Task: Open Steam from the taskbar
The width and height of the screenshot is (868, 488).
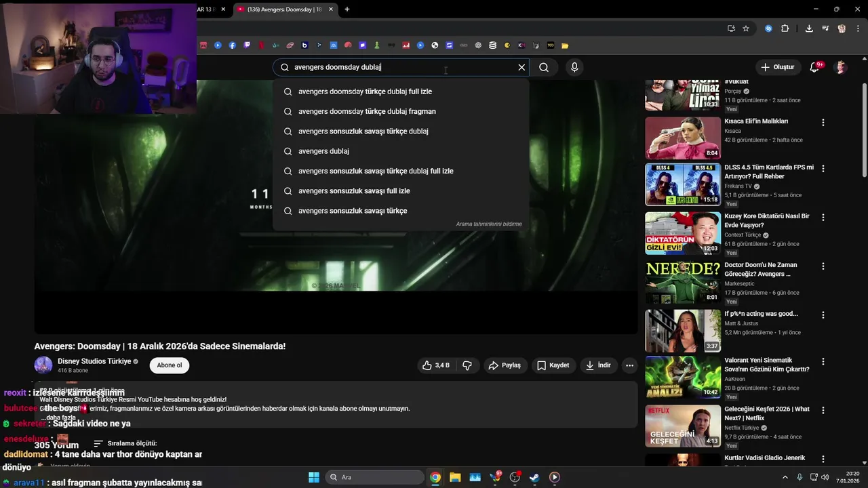Action: click(x=534, y=477)
